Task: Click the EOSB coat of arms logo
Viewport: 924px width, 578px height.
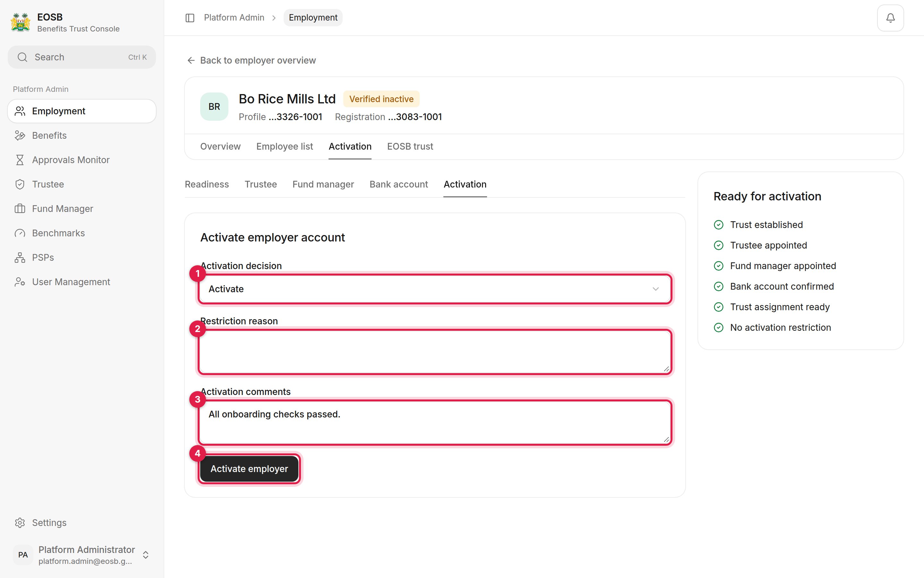Action: pyautogui.click(x=21, y=22)
